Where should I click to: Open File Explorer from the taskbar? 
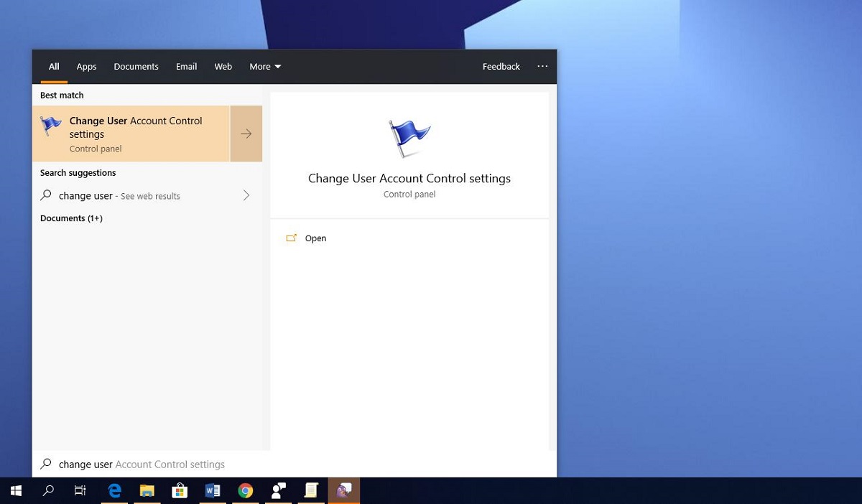coord(147,490)
